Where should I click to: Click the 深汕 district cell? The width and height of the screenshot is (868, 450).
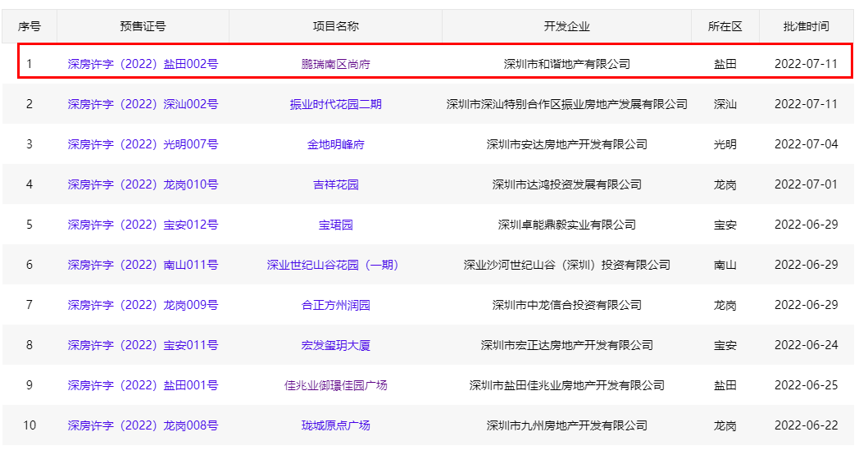click(725, 104)
